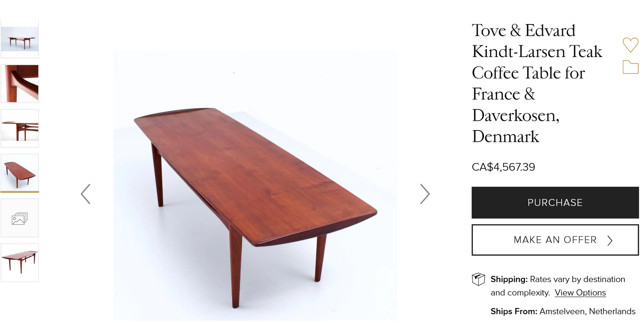Add item to a folder
The image size is (644, 323).
point(630,67)
